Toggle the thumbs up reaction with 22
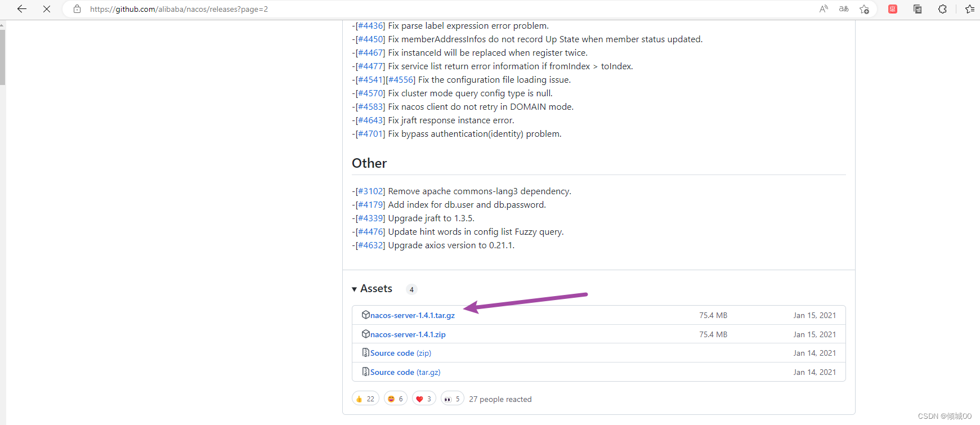Screen dimensions: 980x425 [365, 399]
